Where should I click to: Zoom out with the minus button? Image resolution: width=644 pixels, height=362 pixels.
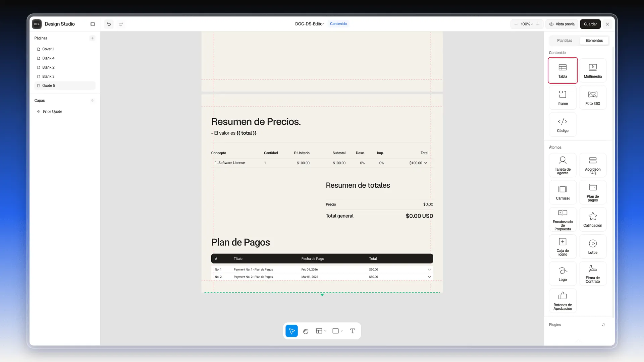(x=516, y=24)
